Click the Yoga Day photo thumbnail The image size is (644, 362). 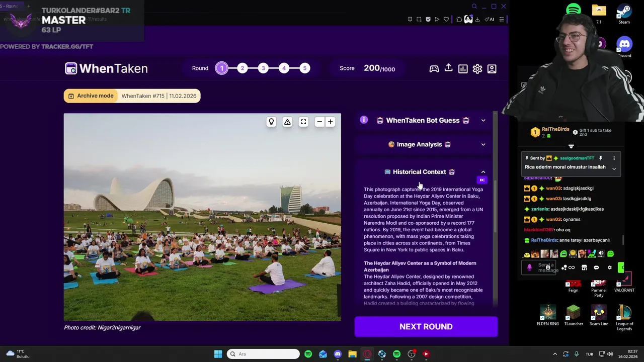click(202, 217)
